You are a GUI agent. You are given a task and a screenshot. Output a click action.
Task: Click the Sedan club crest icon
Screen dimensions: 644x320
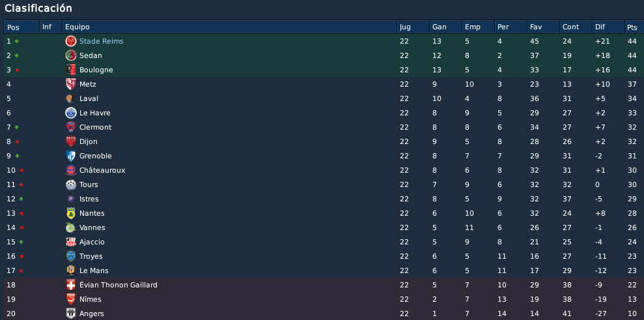click(70, 55)
